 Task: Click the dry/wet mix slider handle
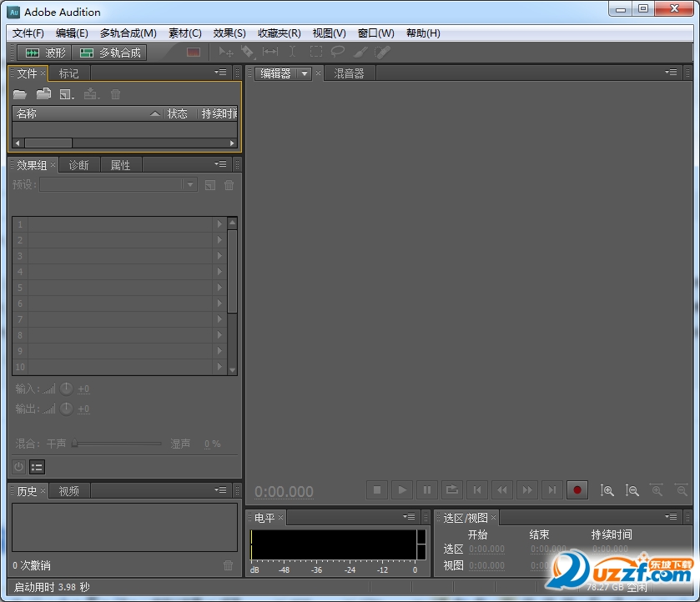click(74, 443)
